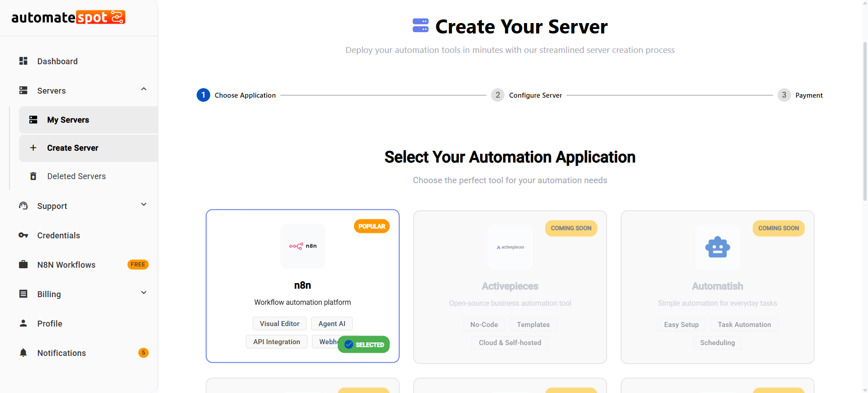Open My Servers in the sidebar
868x393 pixels.
point(88,120)
